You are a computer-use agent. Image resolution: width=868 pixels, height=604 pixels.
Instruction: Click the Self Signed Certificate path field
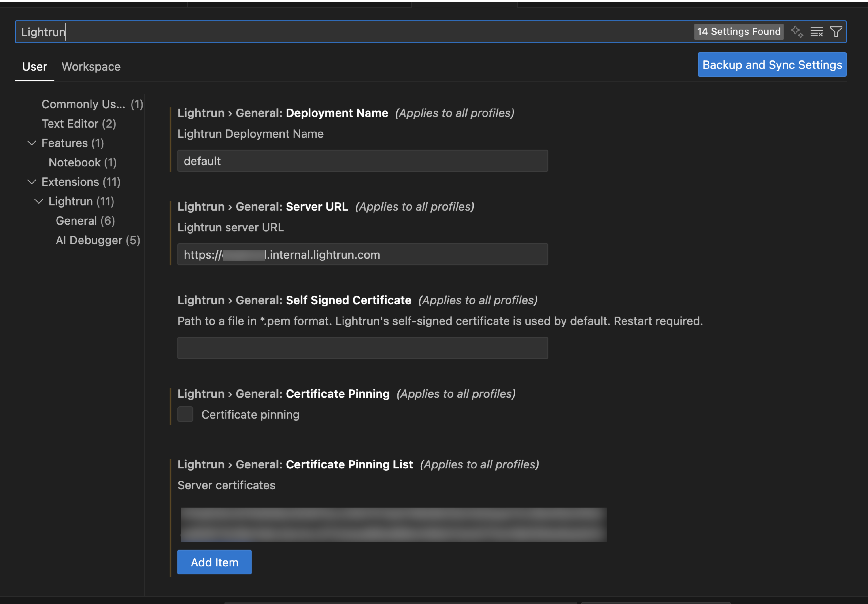(362, 348)
